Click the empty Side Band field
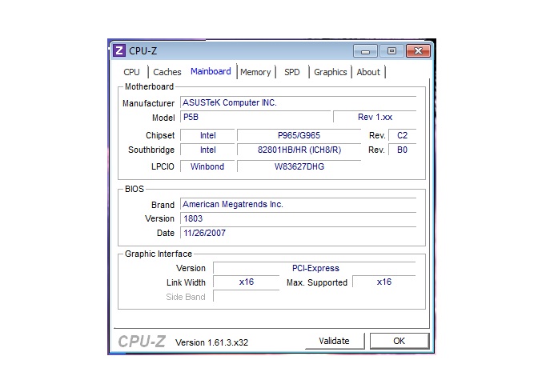 click(247, 296)
